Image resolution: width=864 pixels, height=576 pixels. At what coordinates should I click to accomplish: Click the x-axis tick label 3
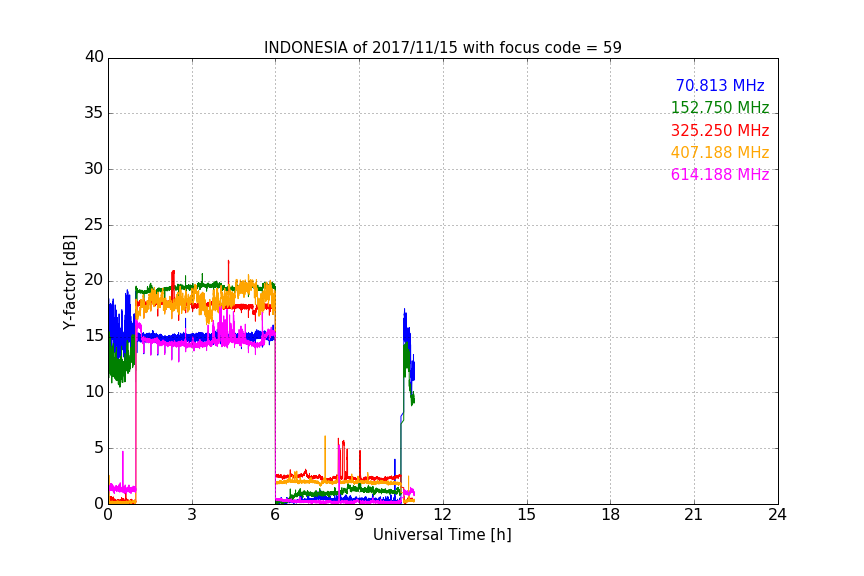(192, 515)
